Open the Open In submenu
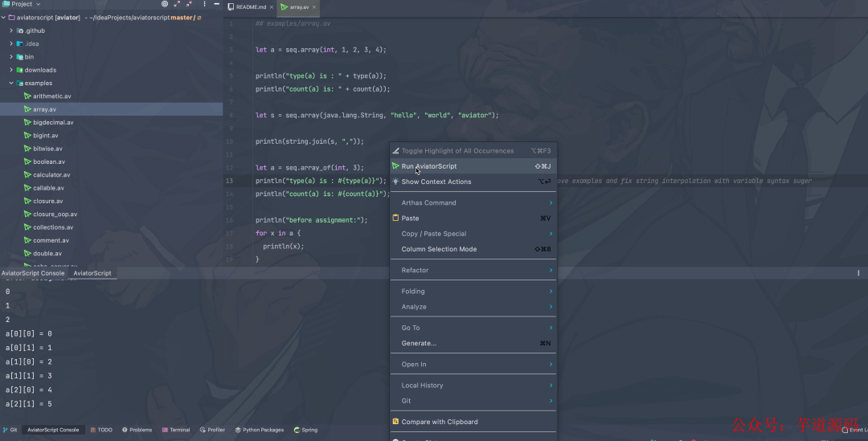 [x=473, y=364]
